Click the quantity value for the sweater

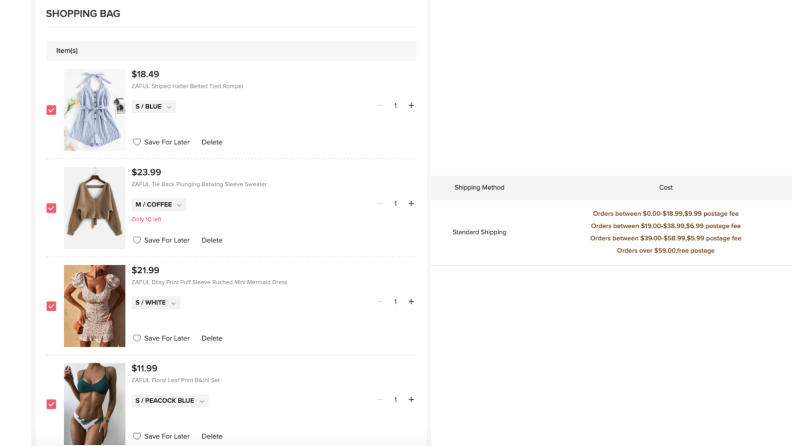point(395,204)
